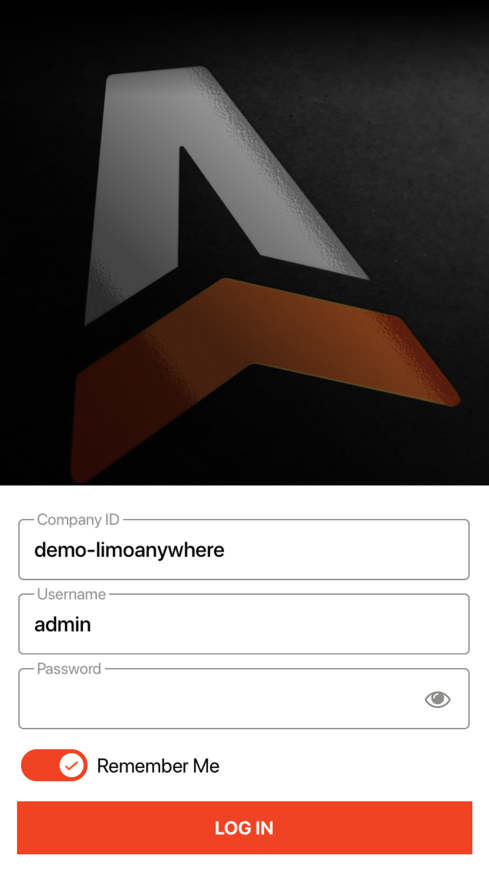Click the Remember Me text label
Screen dimensions: 489x876
(x=158, y=765)
